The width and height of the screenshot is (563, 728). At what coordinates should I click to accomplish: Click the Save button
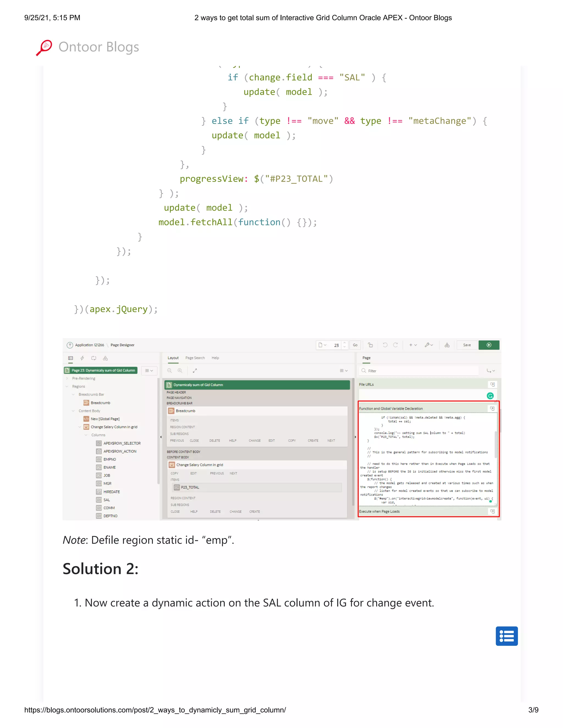467,345
